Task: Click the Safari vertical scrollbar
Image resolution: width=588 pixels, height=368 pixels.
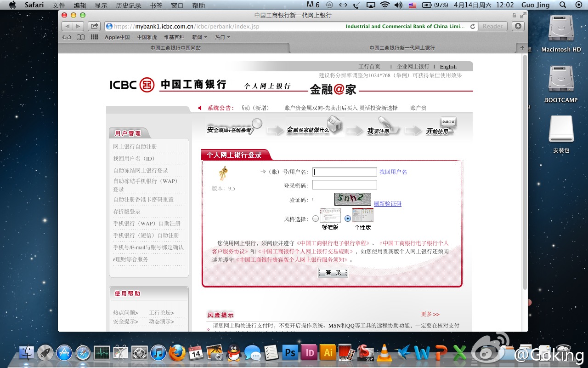Action: pyautogui.click(x=525, y=172)
